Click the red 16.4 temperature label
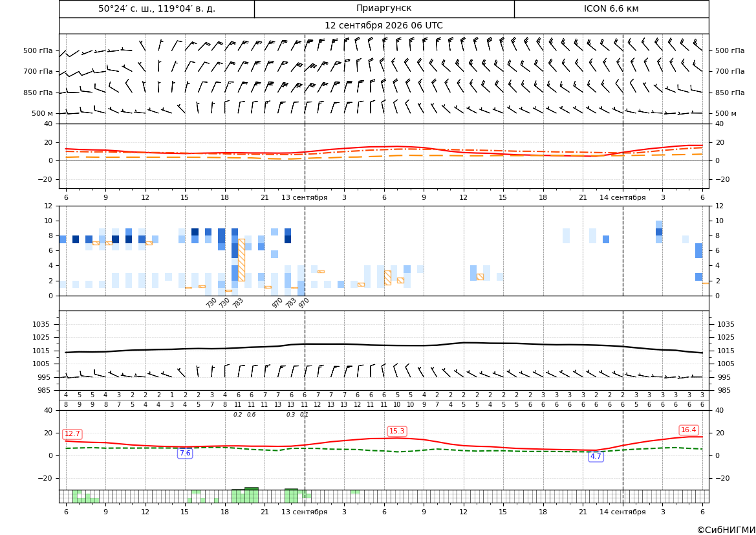Image resolution: width=756 pixels, height=535 pixels. pos(688,430)
